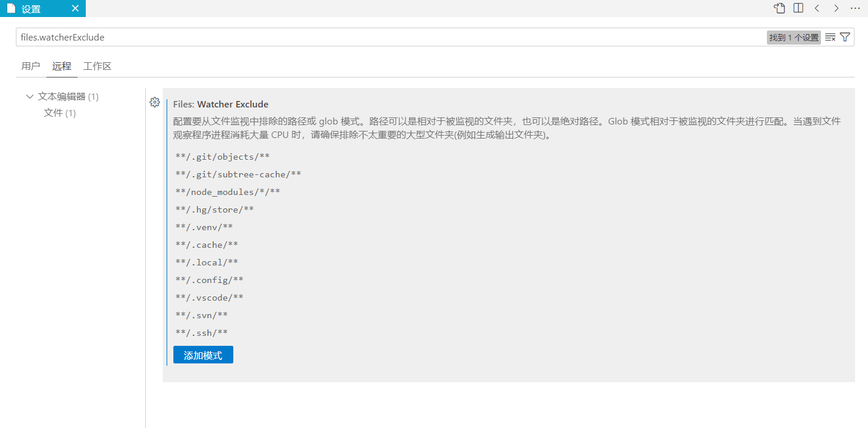
Task: Open the more actions ellipsis menu
Action: [x=855, y=8]
